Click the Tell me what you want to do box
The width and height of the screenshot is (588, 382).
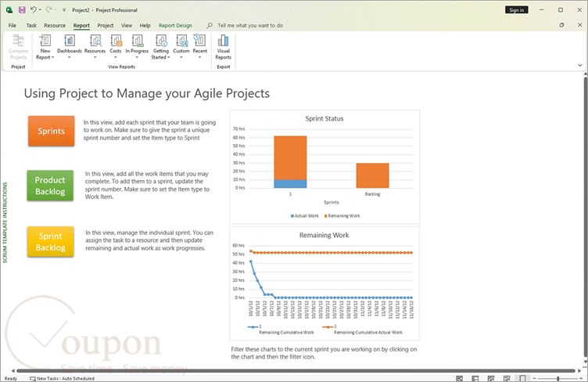(250, 26)
